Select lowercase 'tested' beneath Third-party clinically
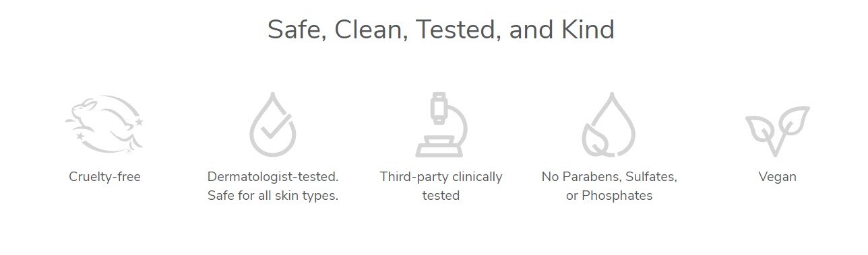 (441, 196)
